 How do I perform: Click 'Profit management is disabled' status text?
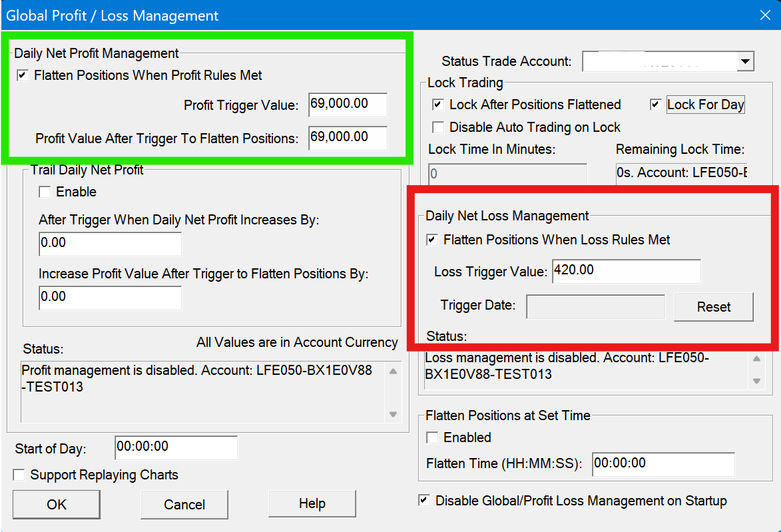(x=196, y=379)
